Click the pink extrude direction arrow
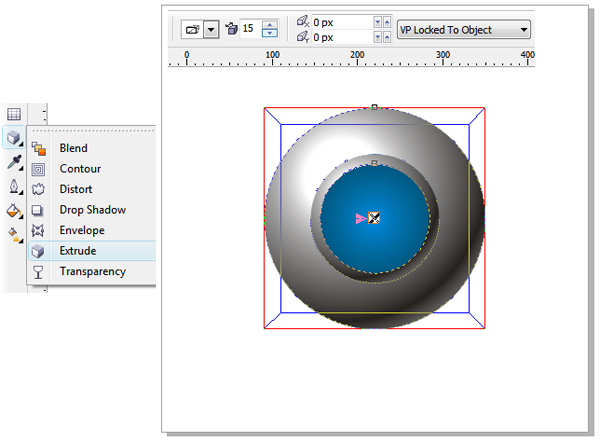Image resolution: width=600 pixels, height=442 pixels. [361, 219]
